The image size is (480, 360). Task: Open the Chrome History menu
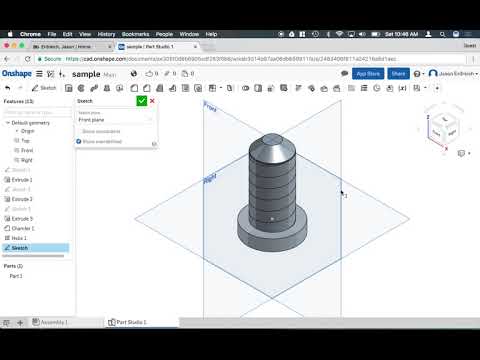pyautogui.click(x=106, y=34)
